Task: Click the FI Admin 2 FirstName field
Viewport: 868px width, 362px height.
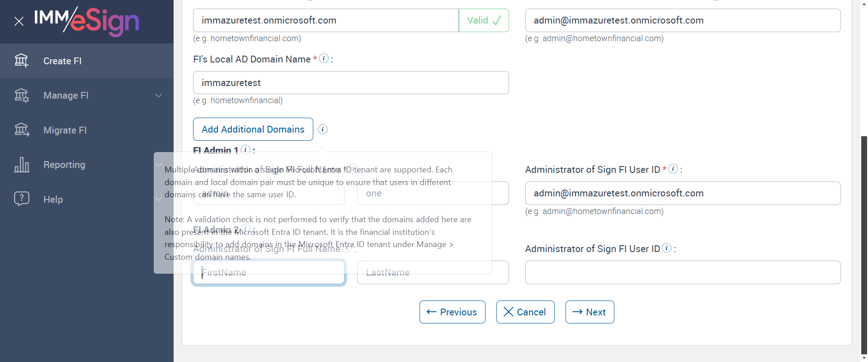Action: [x=269, y=272]
